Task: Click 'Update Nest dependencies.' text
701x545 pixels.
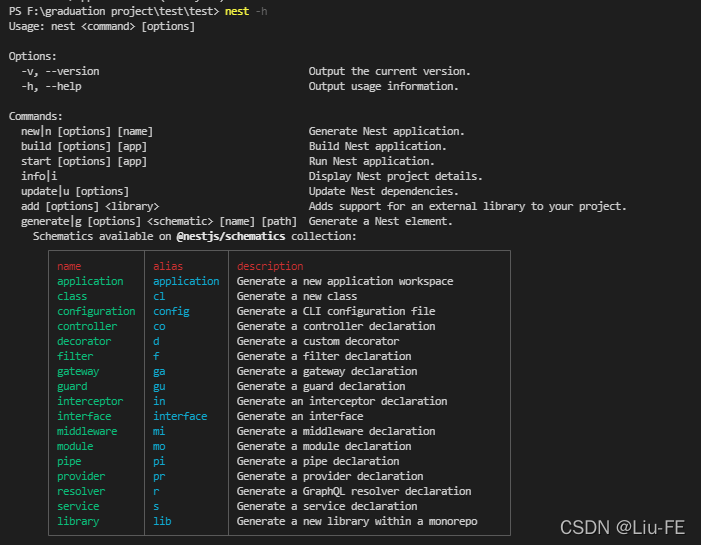Action: [383, 191]
